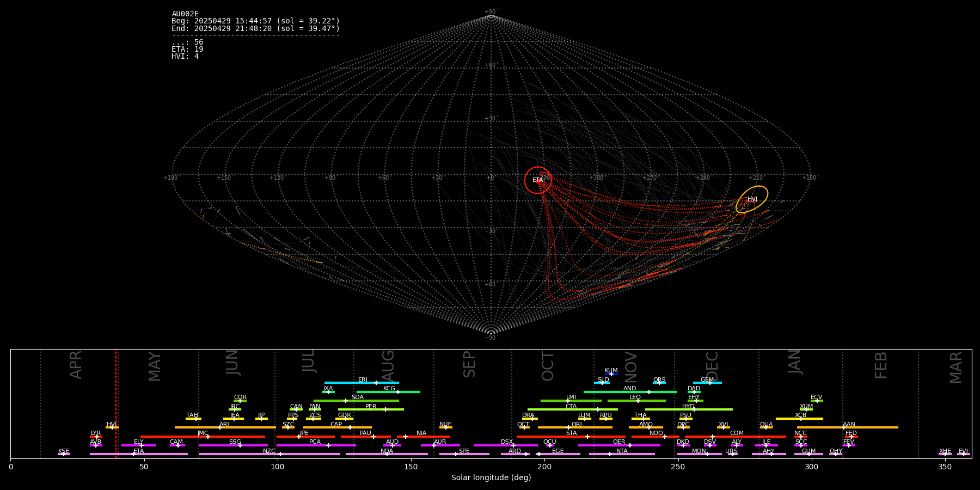Select the red dashed current solar longitude line
980x490 pixels.
(x=116, y=403)
